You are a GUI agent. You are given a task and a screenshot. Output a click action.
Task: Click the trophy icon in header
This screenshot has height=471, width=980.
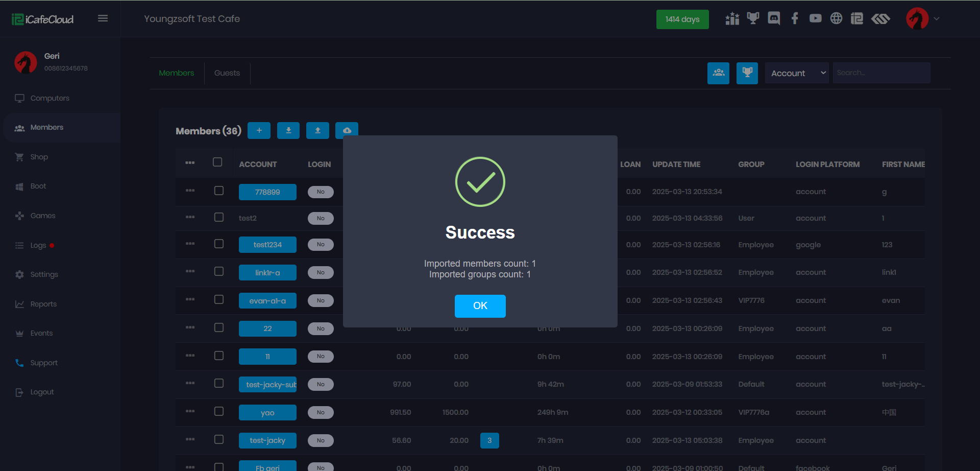[753, 19]
